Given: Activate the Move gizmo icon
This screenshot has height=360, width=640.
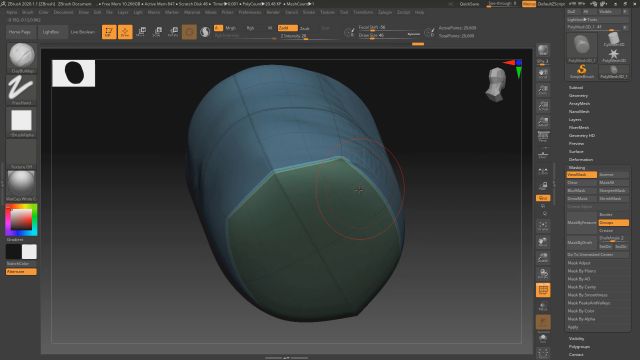Looking at the screenshot, I should tap(142, 32).
